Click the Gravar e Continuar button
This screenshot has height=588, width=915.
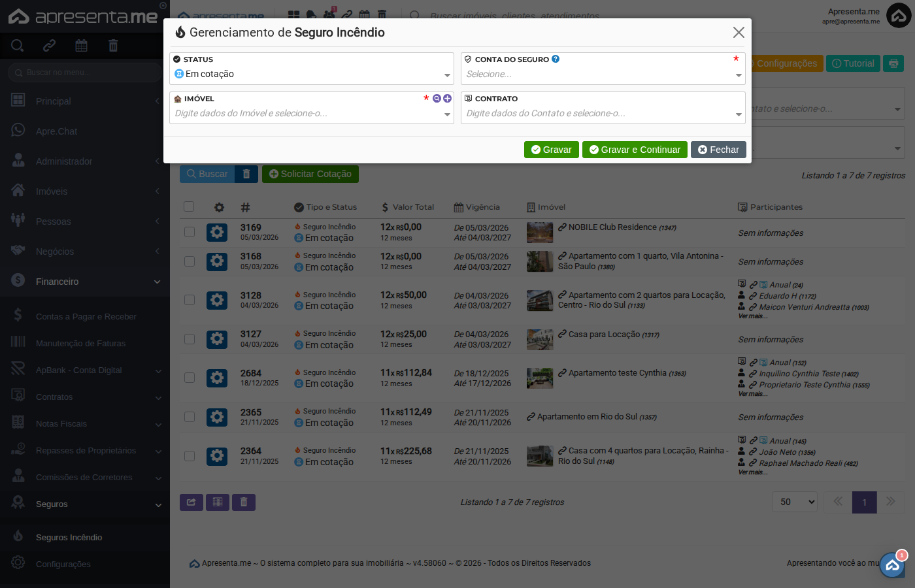click(635, 150)
